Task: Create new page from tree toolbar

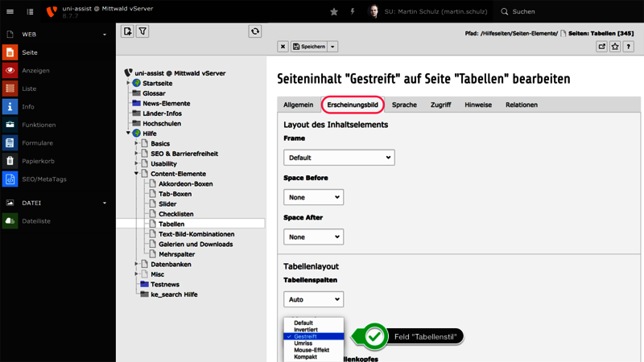Action: coord(127,31)
